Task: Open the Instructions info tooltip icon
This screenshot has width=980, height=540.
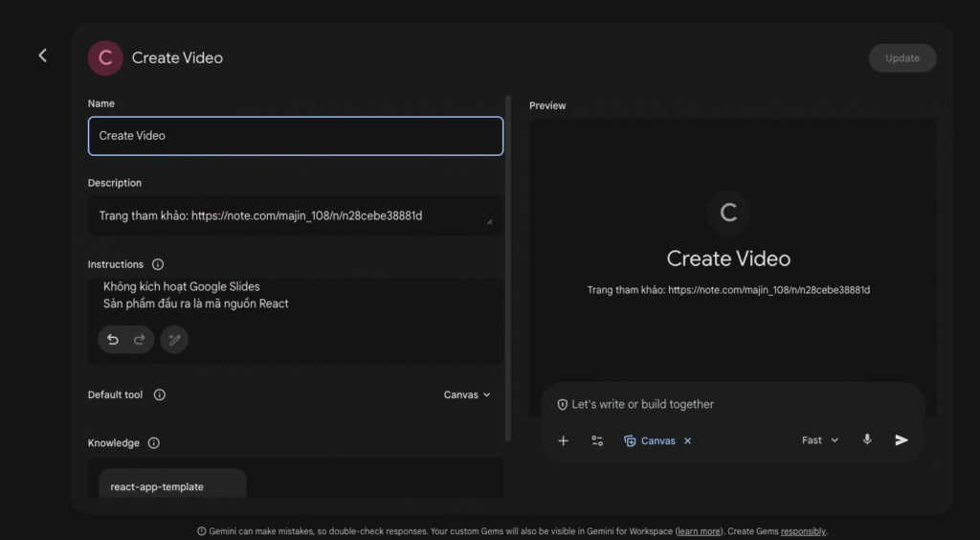Action: tap(158, 264)
